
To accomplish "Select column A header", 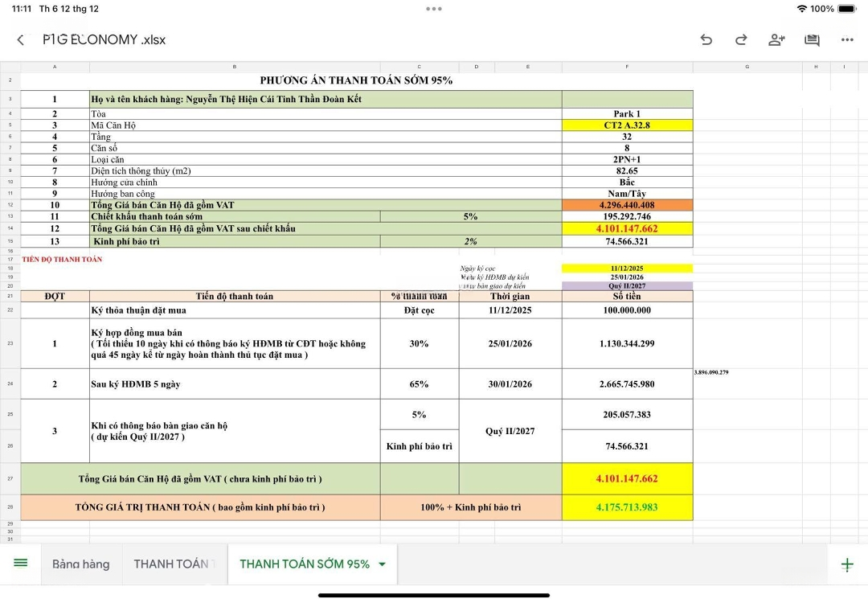I will click(x=55, y=67).
